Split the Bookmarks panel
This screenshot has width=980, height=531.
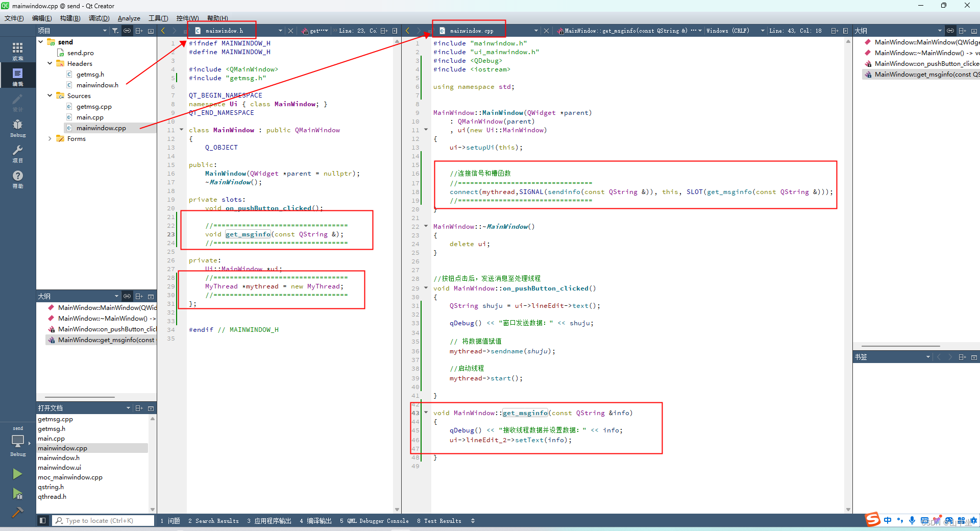962,357
